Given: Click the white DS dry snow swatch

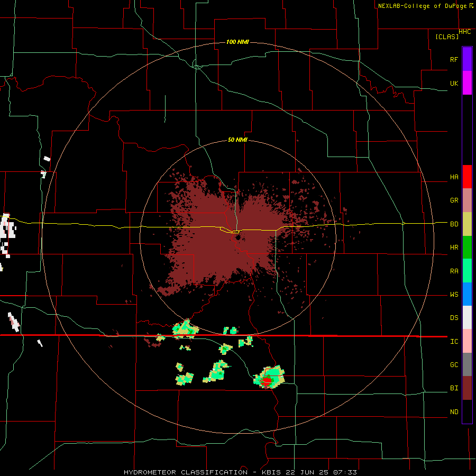Looking at the screenshot, I should coord(467,317).
